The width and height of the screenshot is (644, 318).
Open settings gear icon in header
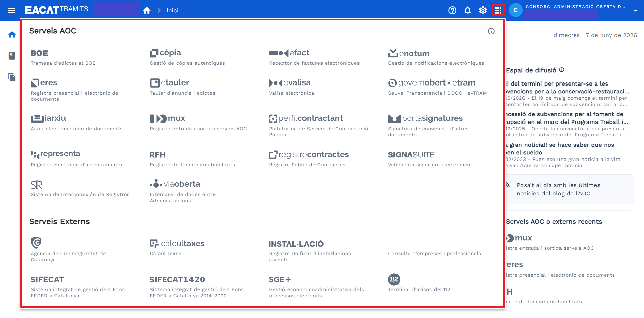(483, 10)
